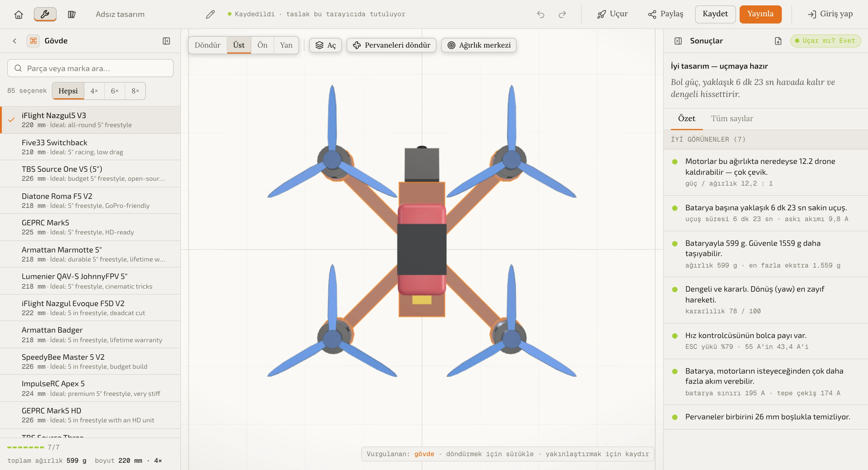Select the GEPRC Mark5 frame

[90, 227]
